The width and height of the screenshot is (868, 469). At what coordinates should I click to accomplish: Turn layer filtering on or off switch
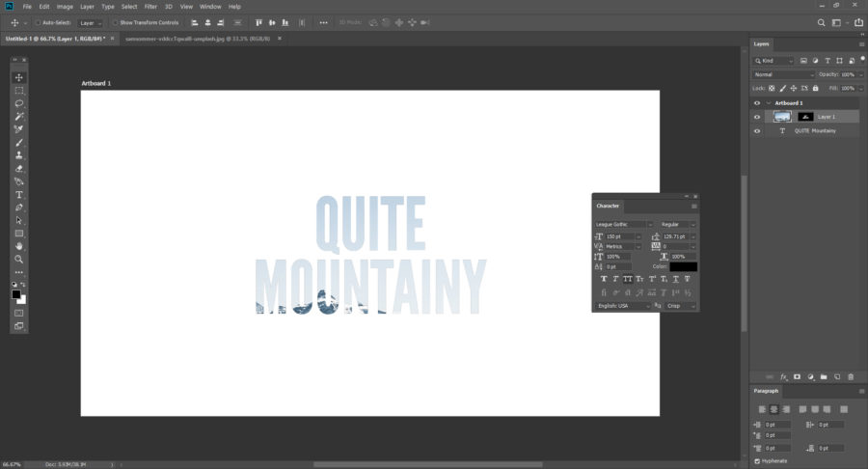(862, 59)
